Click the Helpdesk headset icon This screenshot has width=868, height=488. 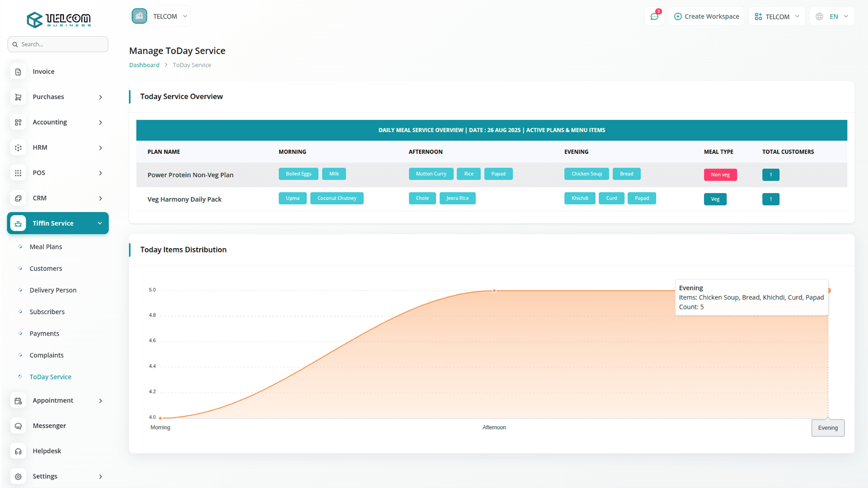click(18, 451)
